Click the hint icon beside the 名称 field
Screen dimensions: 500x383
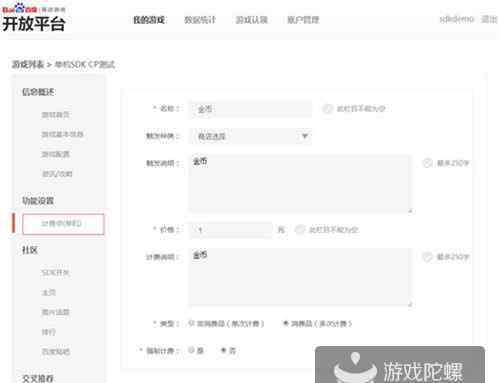point(327,109)
